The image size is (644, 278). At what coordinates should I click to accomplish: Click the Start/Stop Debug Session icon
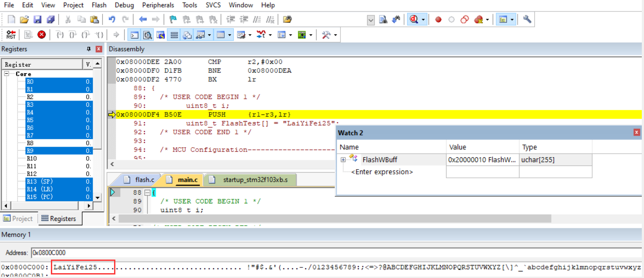[413, 20]
